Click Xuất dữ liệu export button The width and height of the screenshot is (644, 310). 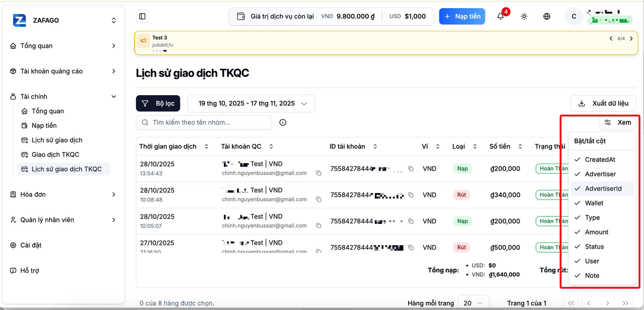click(x=603, y=103)
